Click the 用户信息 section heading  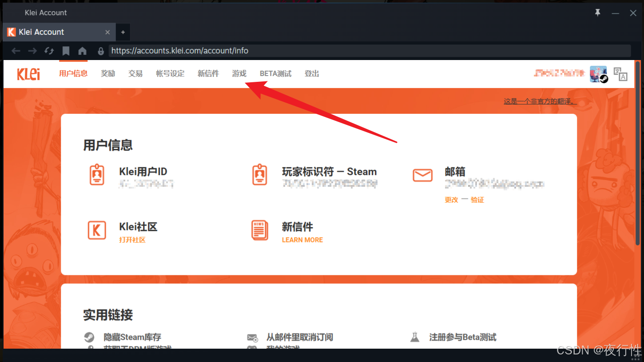point(108,145)
